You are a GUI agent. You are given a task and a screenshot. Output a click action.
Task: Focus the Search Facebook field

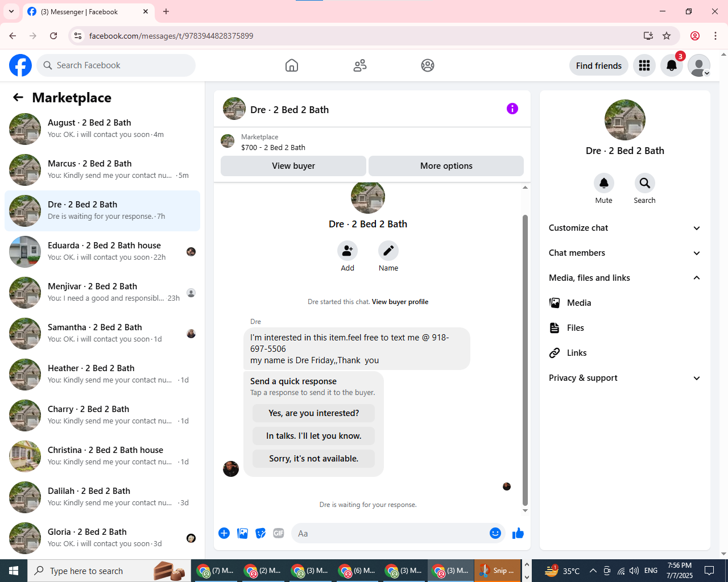(x=117, y=65)
